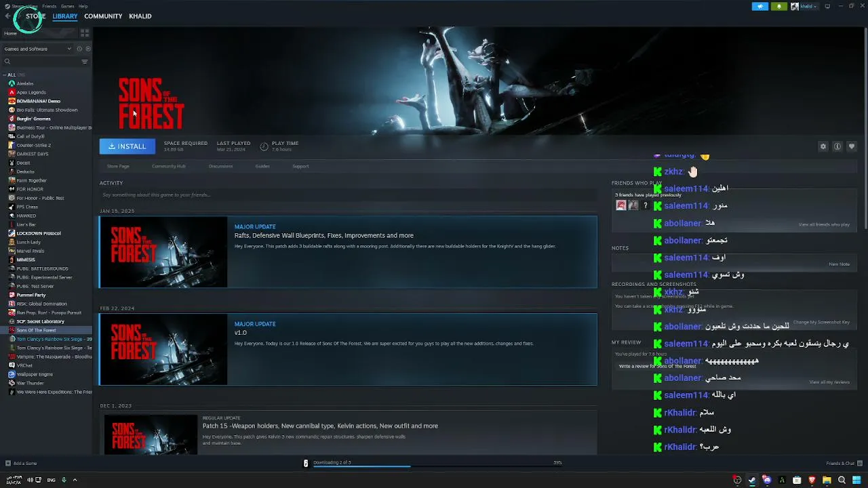Open Steam from the Windows taskbar
The height and width of the screenshot is (488, 868).
(x=752, y=480)
